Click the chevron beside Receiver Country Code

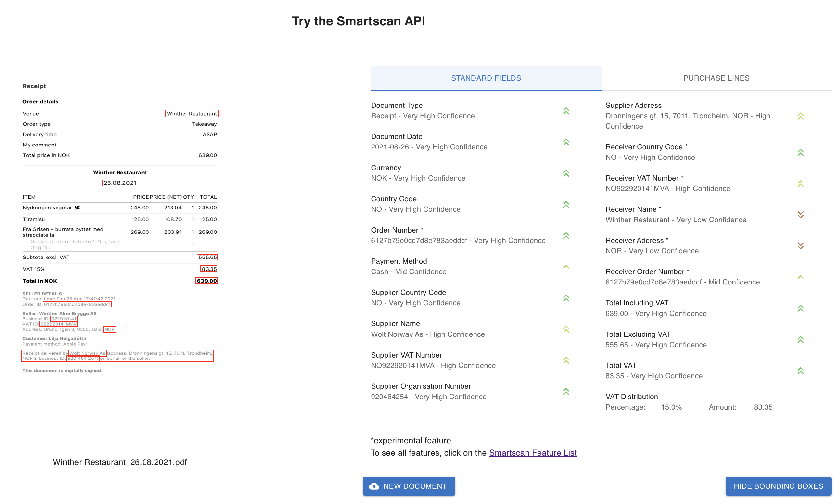[x=800, y=152]
